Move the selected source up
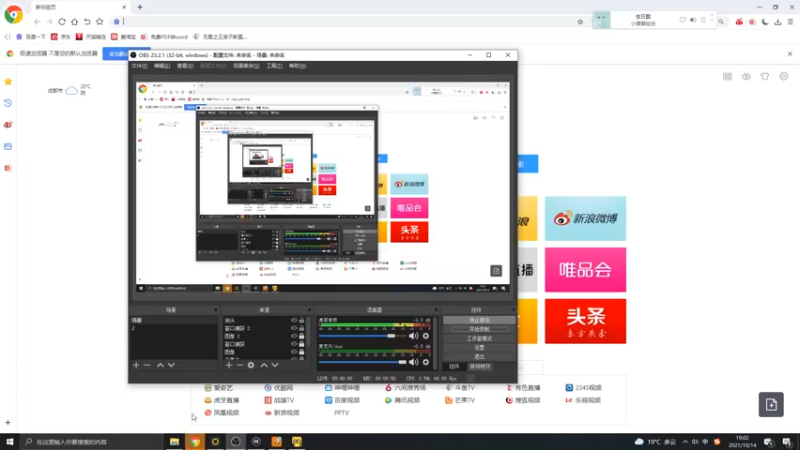 (x=264, y=365)
